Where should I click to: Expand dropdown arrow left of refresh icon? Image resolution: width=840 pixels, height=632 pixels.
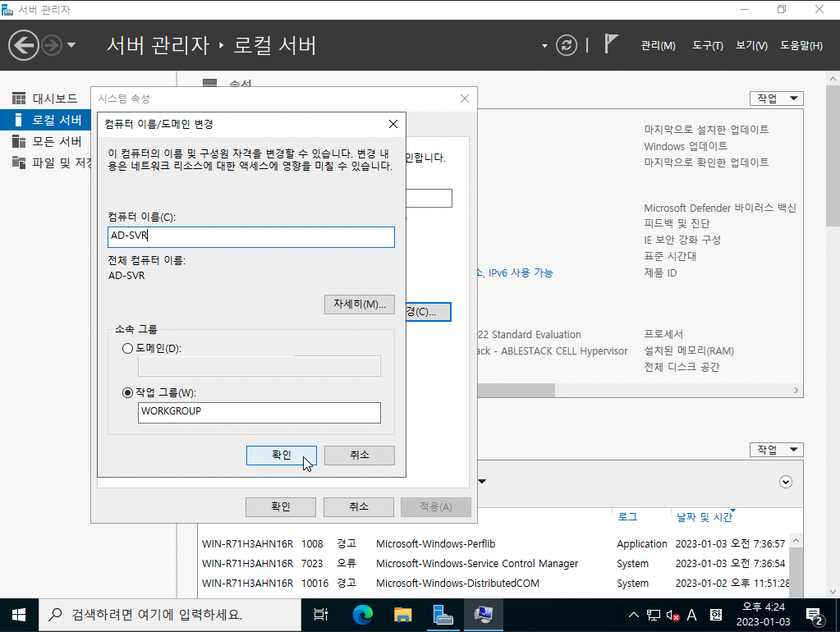click(x=544, y=46)
